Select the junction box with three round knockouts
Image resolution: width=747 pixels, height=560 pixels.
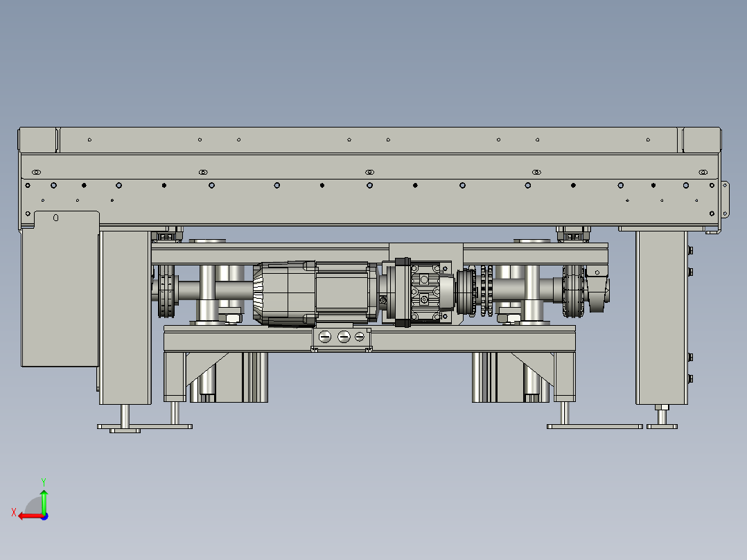[342, 340]
